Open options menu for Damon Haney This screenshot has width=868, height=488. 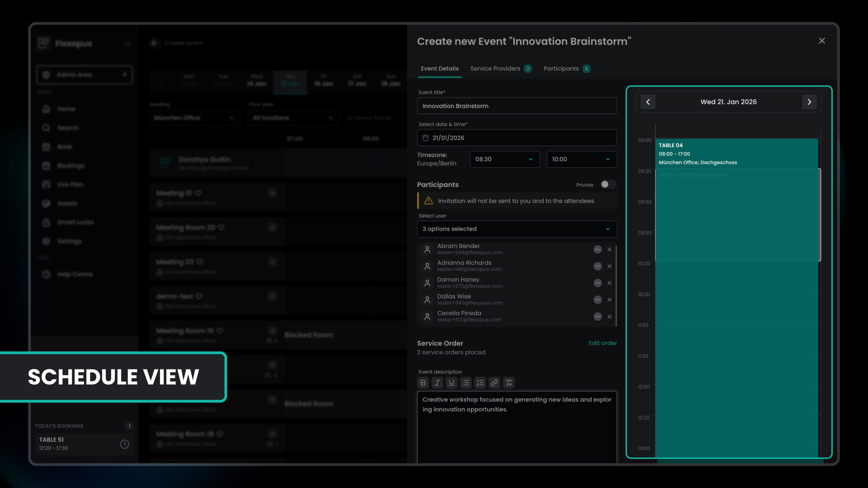[x=597, y=283]
